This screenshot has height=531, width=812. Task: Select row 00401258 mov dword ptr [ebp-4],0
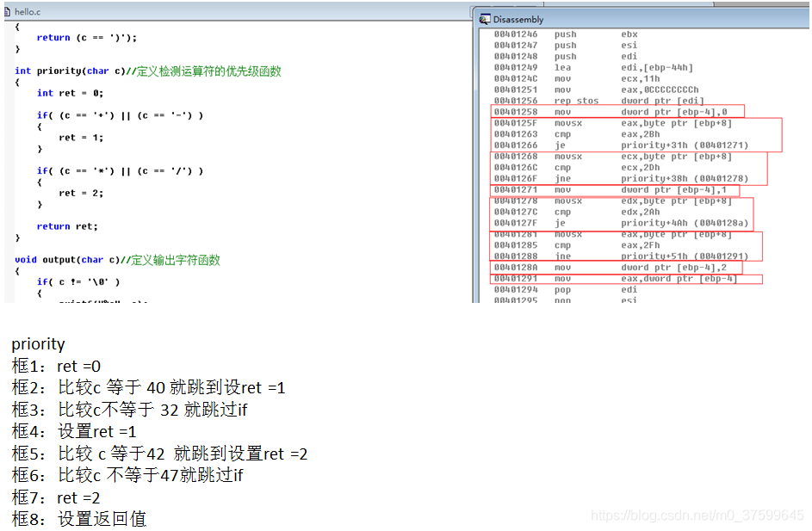(611, 112)
